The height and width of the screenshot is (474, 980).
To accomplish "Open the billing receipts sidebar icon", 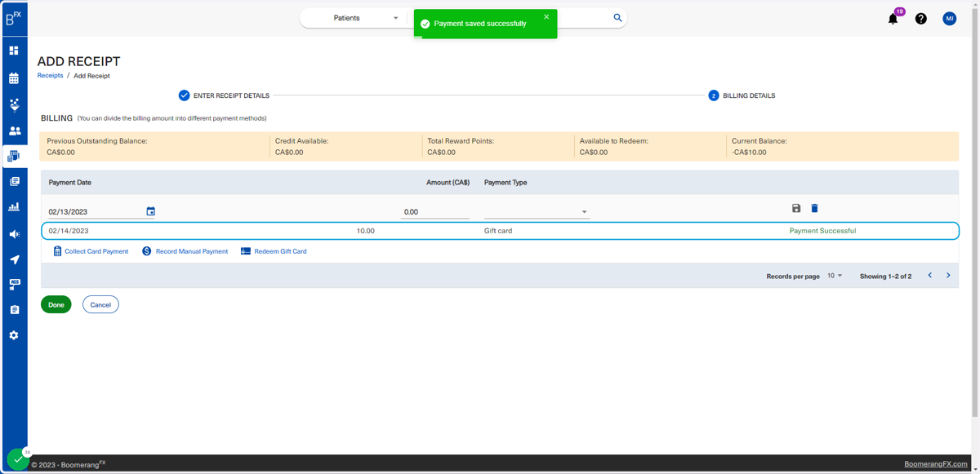I will pos(14,156).
